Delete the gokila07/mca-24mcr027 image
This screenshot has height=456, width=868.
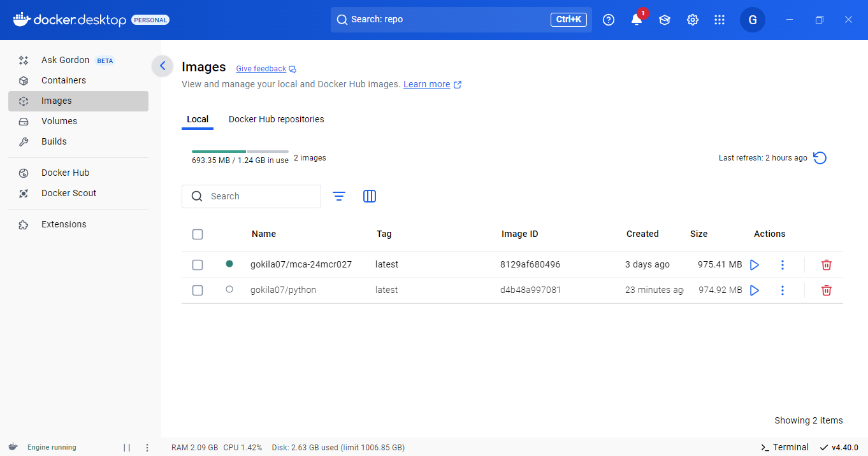[827, 265]
